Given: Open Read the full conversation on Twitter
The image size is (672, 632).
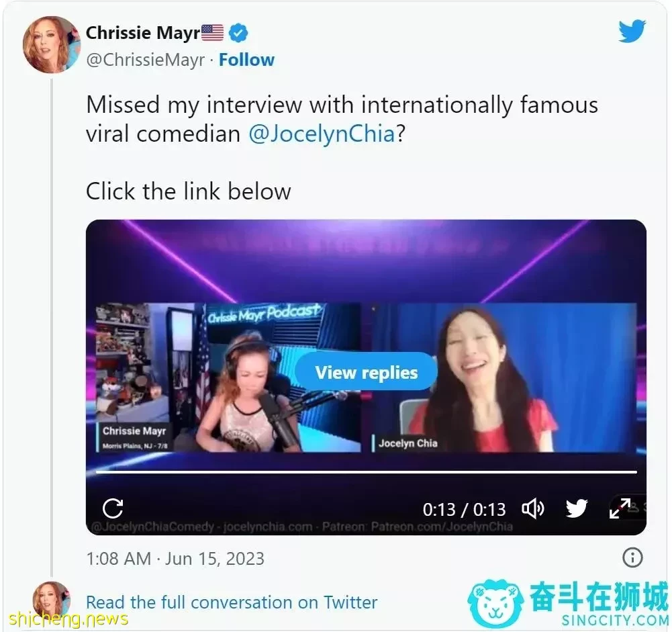Looking at the screenshot, I should pos(232,602).
